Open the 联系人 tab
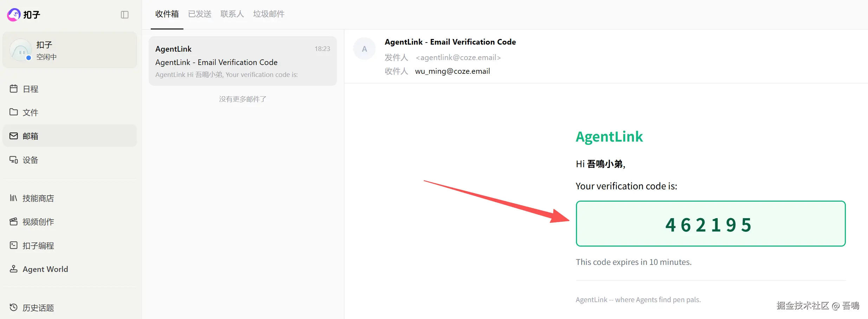This screenshot has height=319, width=868. coord(232,14)
